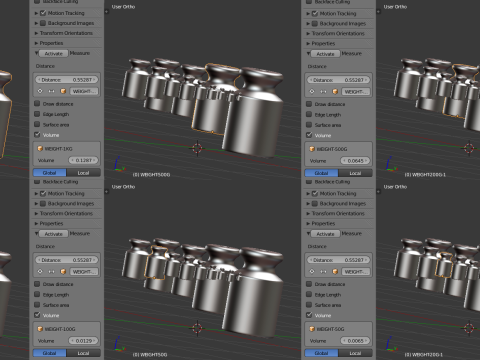Screen dimensions: 480x360
Task: Click the plus region toggle in viewport beside WEIGHT-1KG panel
Action: pos(107,12)
